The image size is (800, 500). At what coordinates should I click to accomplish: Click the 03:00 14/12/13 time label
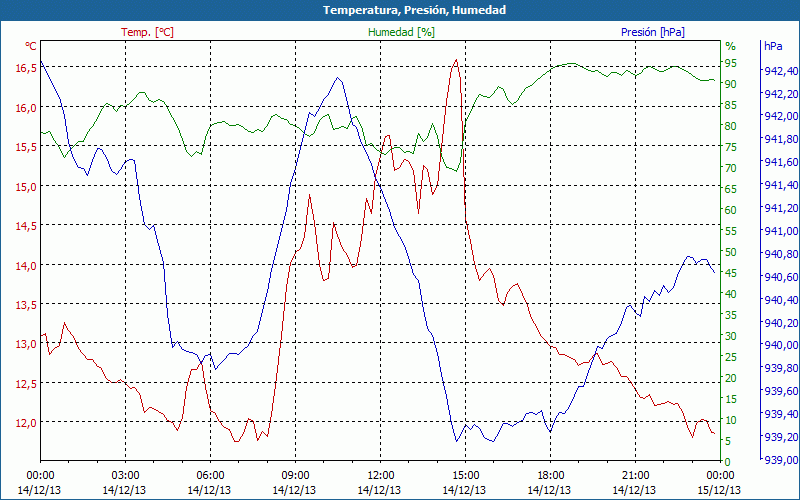pyautogui.click(x=124, y=483)
